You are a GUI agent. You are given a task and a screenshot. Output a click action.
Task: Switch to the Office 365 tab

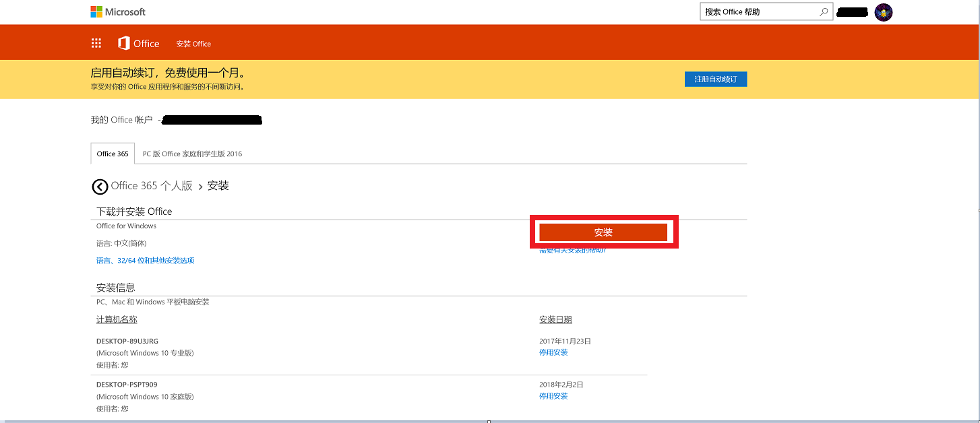pos(113,154)
